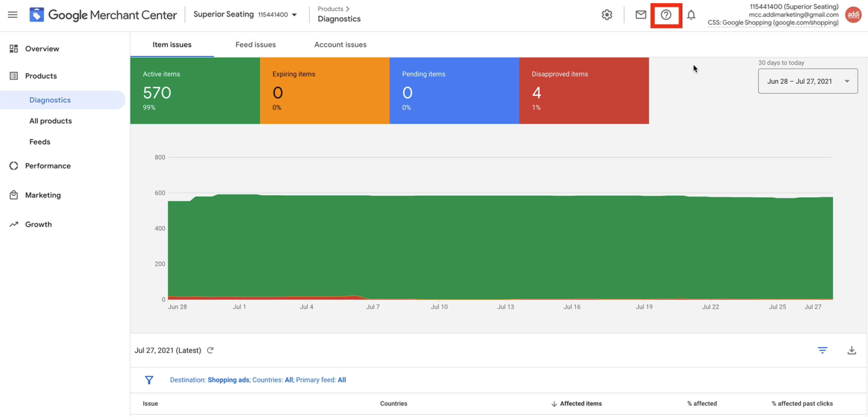Viewport: 868px width, 417px height.
Task: Switch to the Item issues tab
Action: (x=172, y=45)
